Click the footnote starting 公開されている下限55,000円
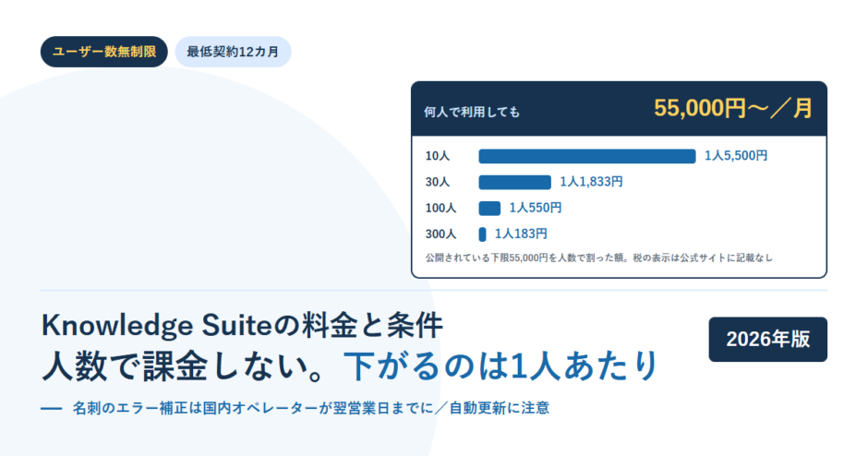This screenshot has width=868, height=456. pyautogui.click(x=598, y=258)
